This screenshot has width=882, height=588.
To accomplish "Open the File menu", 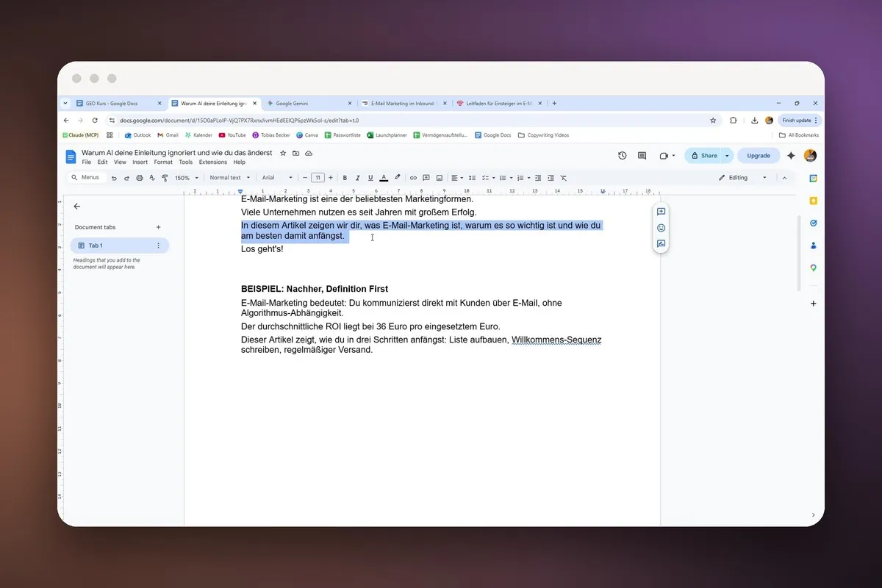I will (87, 162).
